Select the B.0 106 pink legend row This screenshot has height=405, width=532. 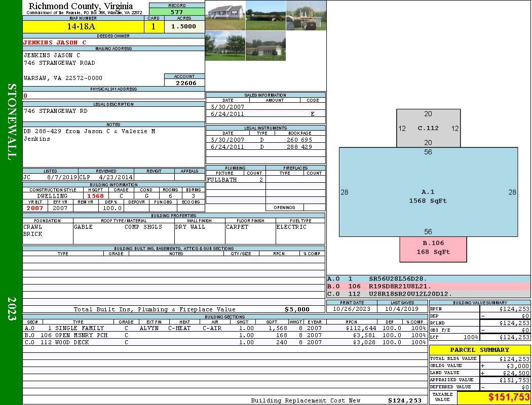(x=428, y=286)
